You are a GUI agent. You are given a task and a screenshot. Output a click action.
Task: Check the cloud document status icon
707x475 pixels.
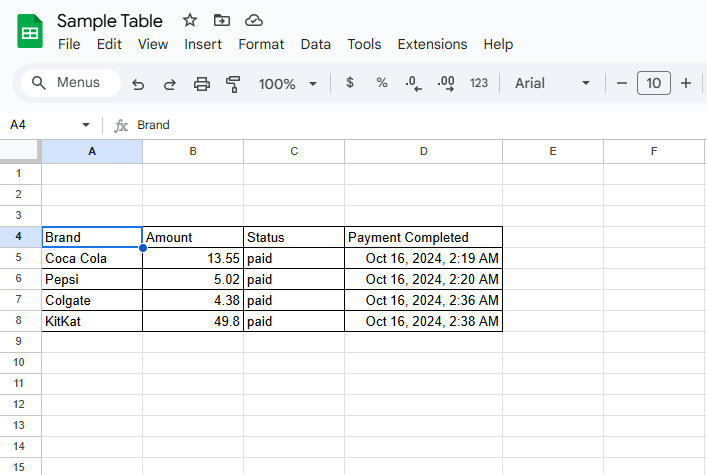tap(254, 20)
